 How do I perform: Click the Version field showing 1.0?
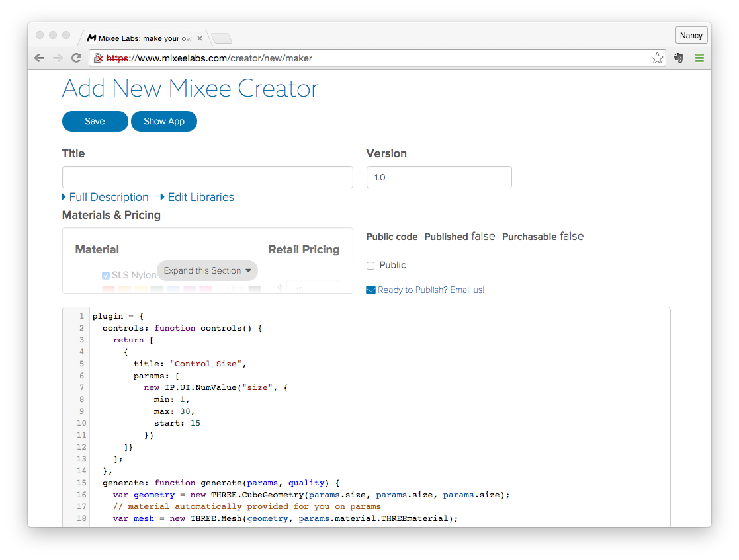pos(439,177)
